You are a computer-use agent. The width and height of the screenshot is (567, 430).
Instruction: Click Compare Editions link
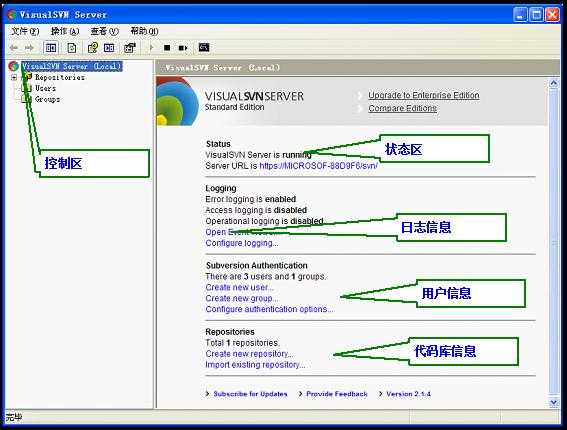402,108
